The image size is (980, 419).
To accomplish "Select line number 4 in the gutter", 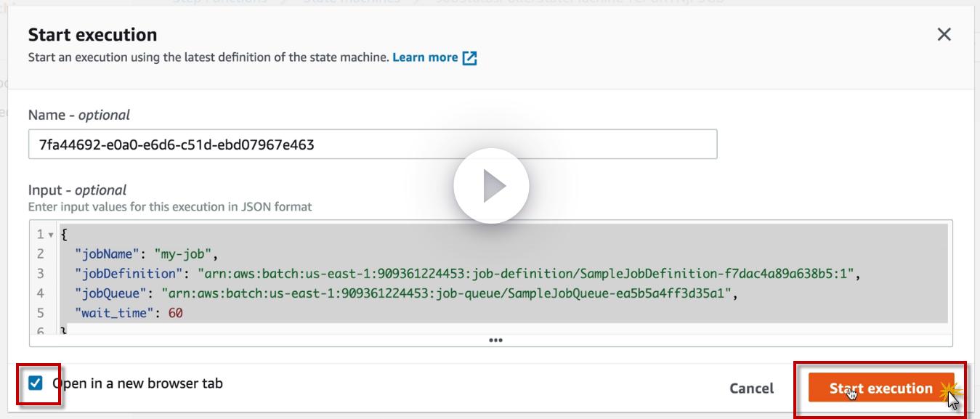I will [41, 293].
